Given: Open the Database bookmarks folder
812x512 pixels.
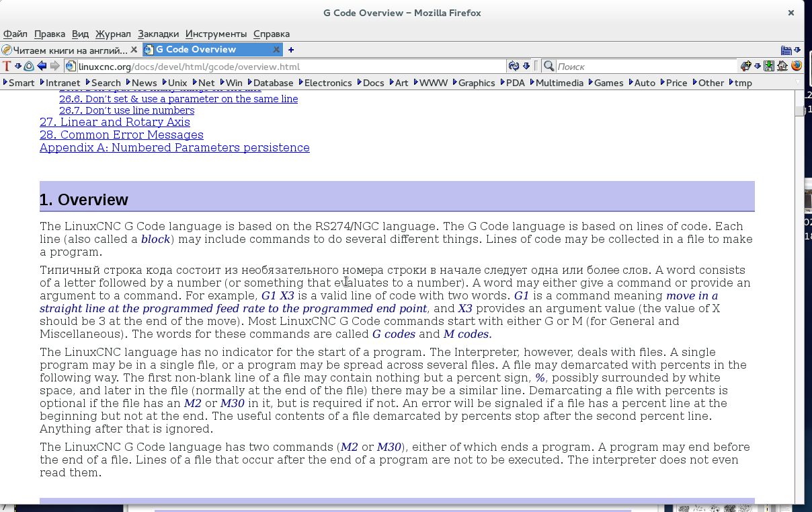Looking at the screenshot, I should tap(270, 83).
